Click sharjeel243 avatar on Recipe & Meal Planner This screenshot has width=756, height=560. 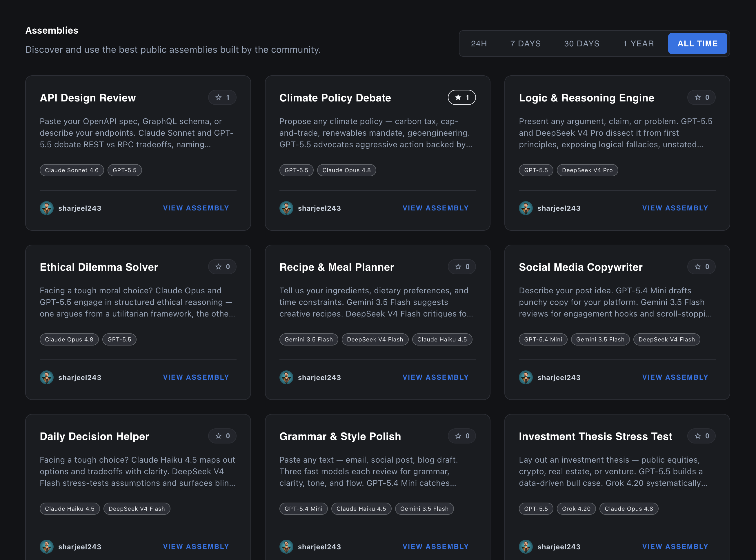point(286,377)
